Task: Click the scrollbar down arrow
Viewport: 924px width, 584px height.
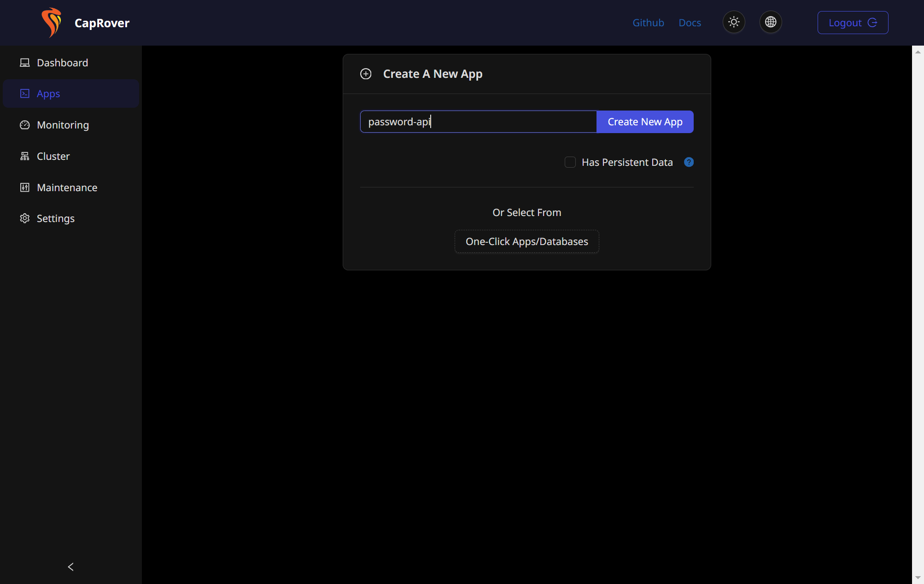Action: tap(918, 578)
